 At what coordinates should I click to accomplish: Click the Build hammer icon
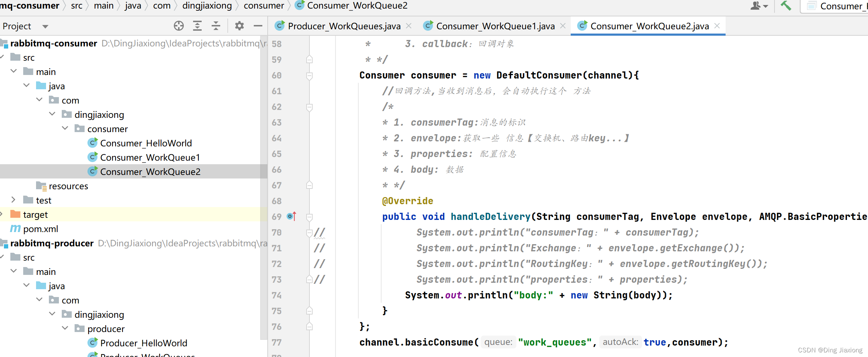786,6
